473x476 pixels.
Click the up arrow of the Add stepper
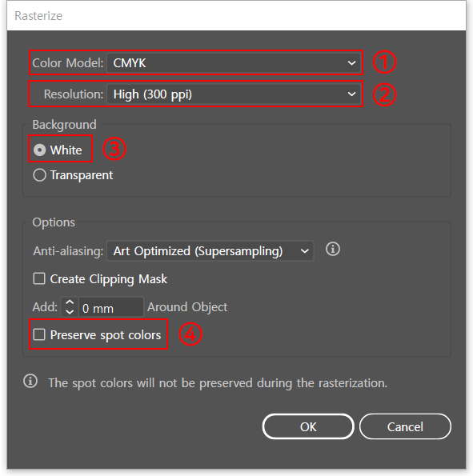click(70, 302)
